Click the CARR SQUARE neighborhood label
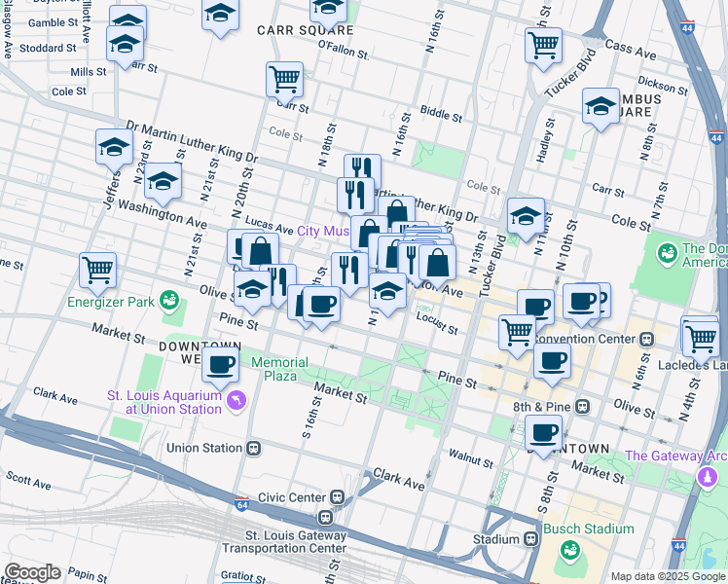728x584 pixels. [305, 30]
